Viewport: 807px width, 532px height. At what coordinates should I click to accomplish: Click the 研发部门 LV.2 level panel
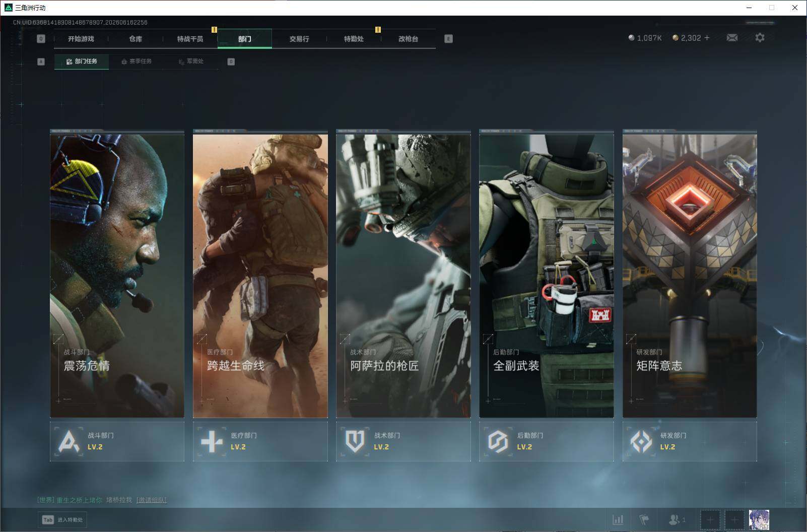point(690,441)
